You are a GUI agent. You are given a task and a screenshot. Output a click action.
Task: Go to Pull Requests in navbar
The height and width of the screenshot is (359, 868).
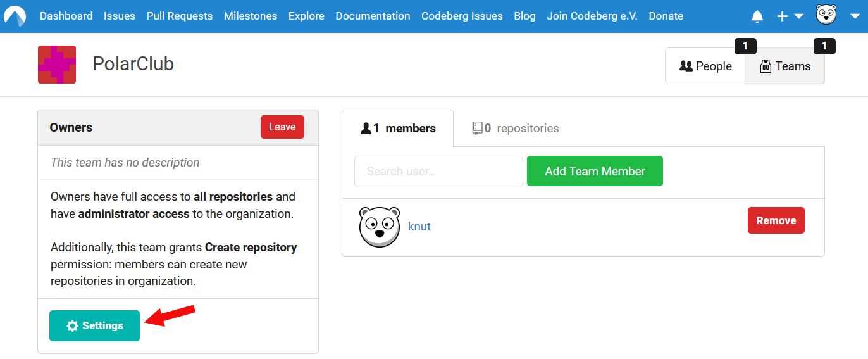(x=179, y=16)
